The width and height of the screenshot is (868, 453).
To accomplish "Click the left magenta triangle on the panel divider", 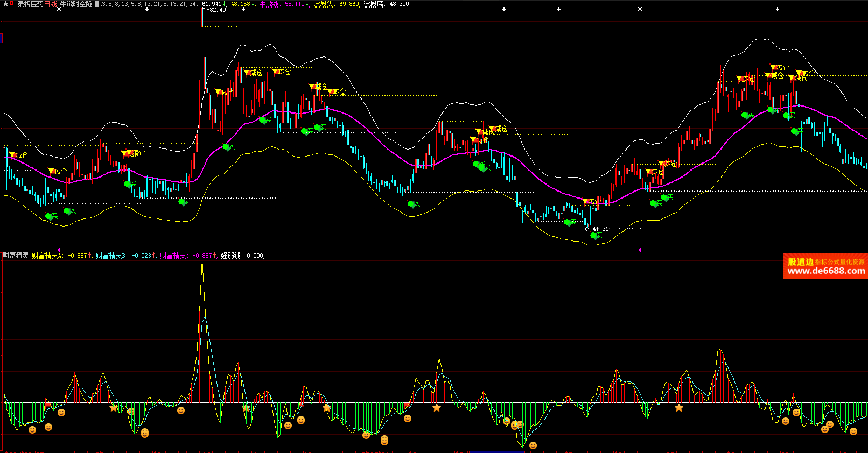I will (x=58, y=250).
